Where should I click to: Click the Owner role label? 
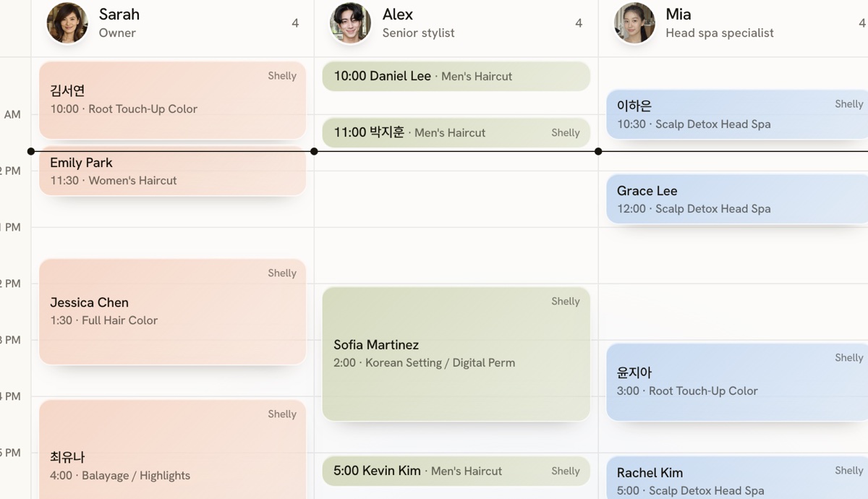pyautogui.click(x=117, y=33)
